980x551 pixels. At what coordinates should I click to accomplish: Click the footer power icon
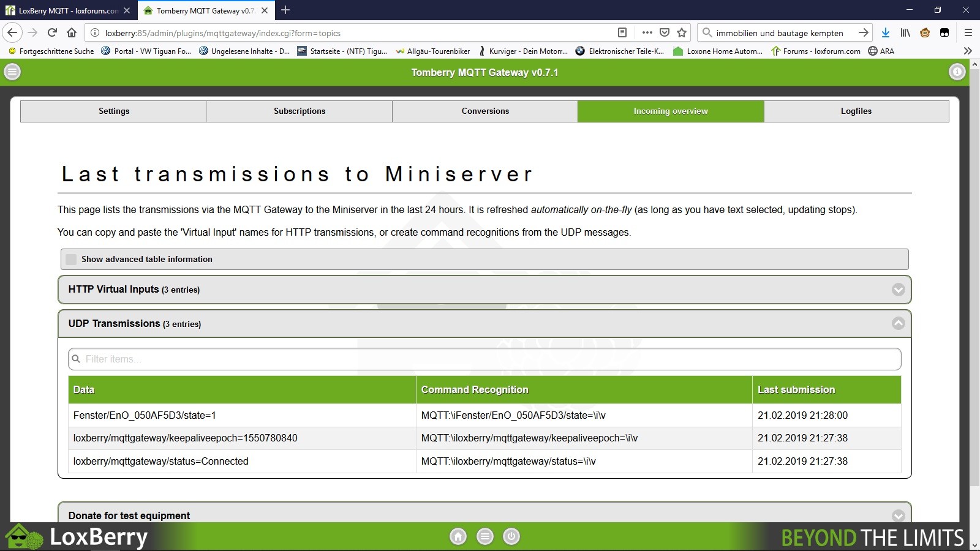tap(511, 537)
